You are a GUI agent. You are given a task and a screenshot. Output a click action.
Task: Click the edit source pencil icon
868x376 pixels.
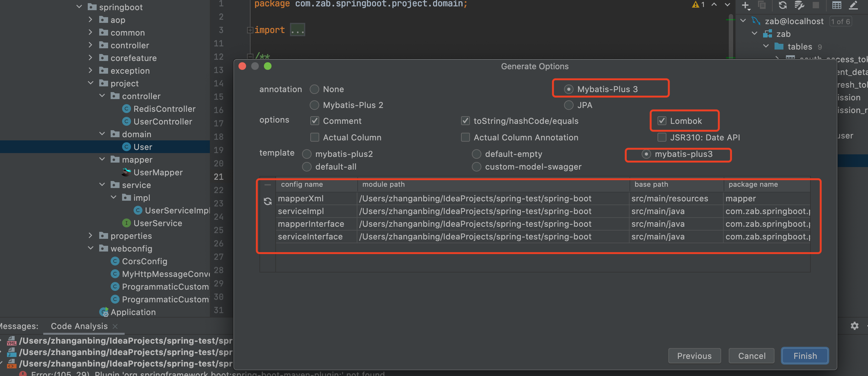853,5
